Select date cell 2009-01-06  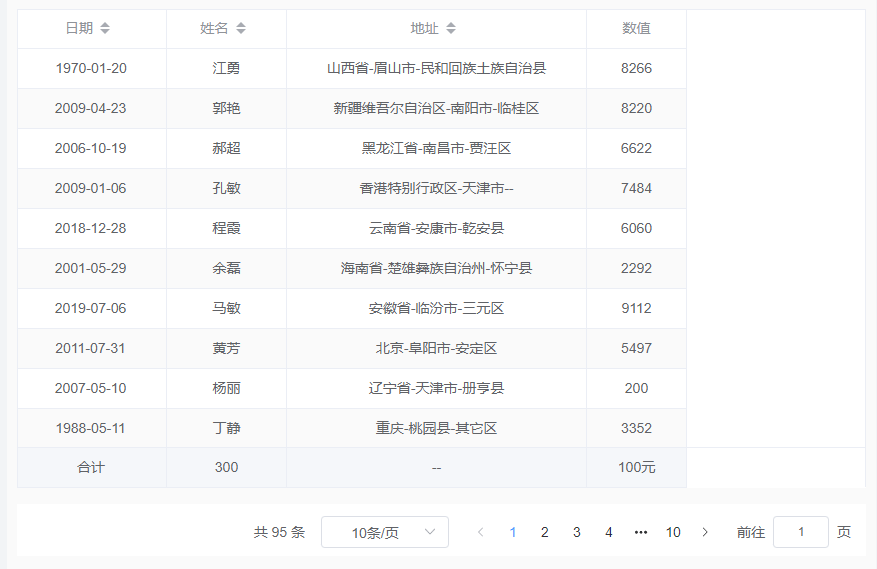click(91, 188)
